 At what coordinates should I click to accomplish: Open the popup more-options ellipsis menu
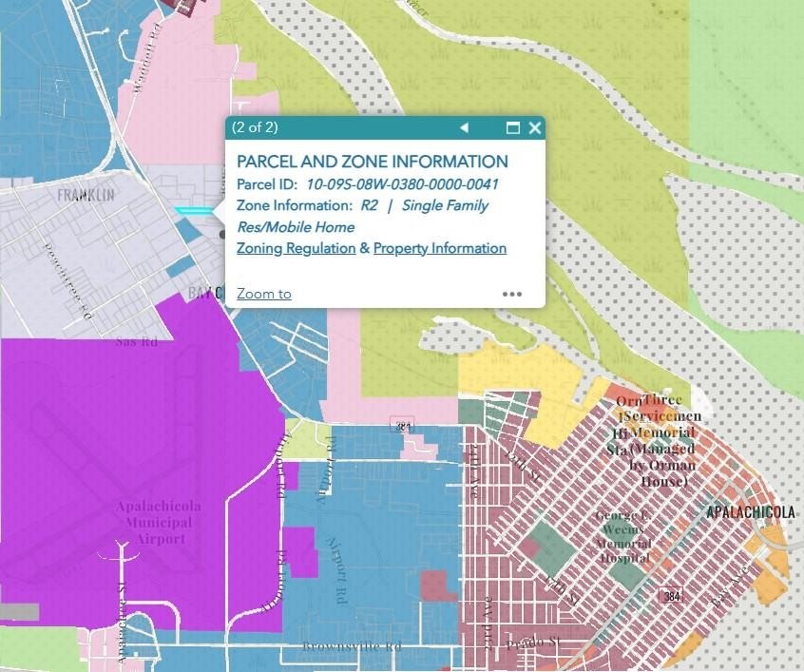512,294
